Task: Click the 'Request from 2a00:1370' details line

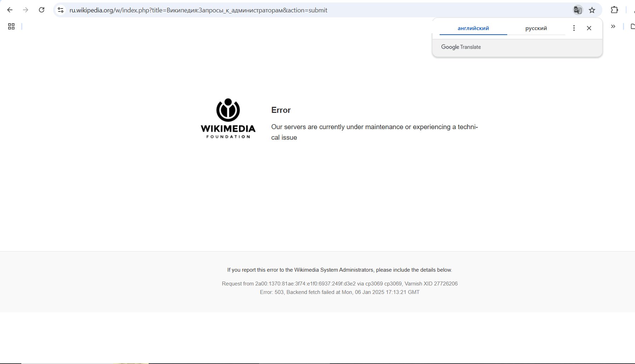Action: [x=339, y=284]
